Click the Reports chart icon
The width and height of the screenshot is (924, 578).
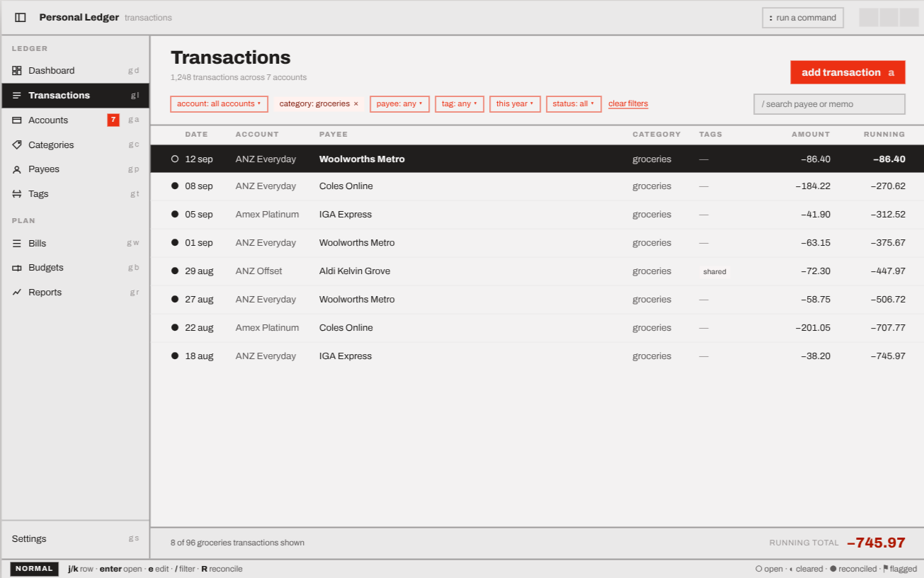pyautogui.click(x=17, y=292)
